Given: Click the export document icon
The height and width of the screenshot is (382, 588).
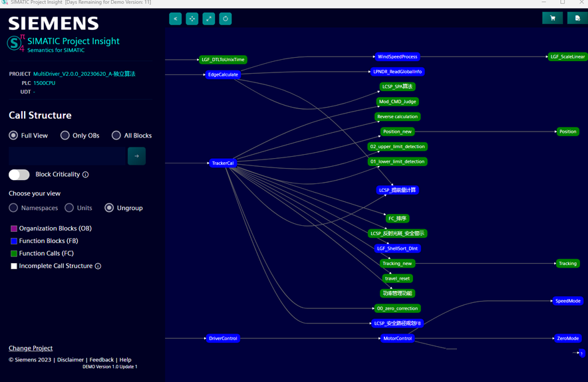Looking at the screenshot, I should 577,18.
